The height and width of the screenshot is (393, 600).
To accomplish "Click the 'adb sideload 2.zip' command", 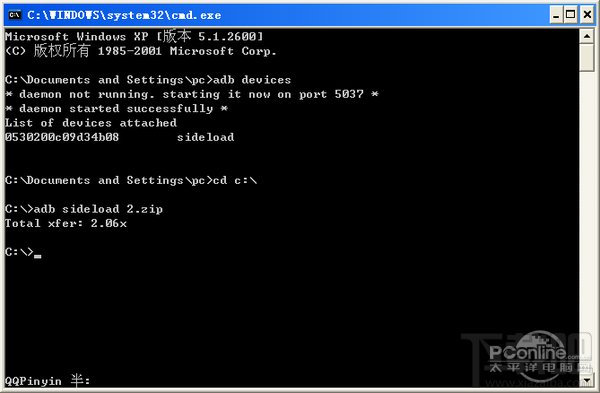I will [98, 209].
